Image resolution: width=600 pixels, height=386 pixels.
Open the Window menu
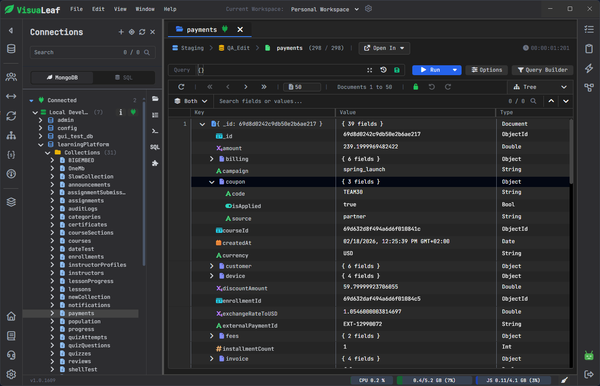coord(145,9)
